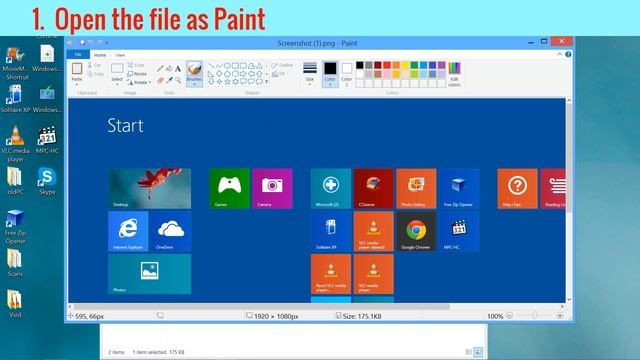Pick the yellow color swatch
The width and height of the screenshot is (640, 360).
[405, 65]
